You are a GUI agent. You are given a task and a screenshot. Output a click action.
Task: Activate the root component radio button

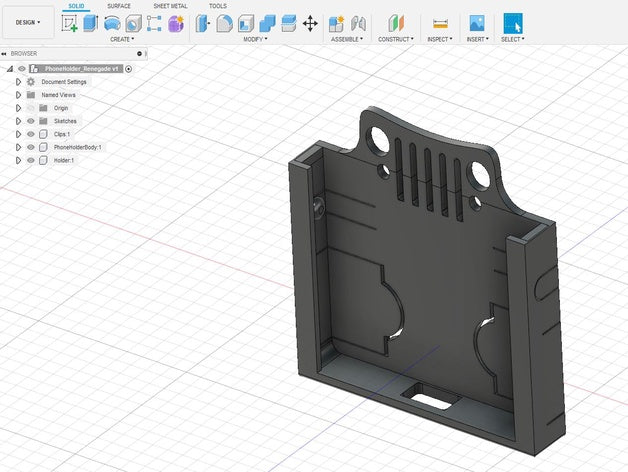pyautogui.click(x=129, y=69)
